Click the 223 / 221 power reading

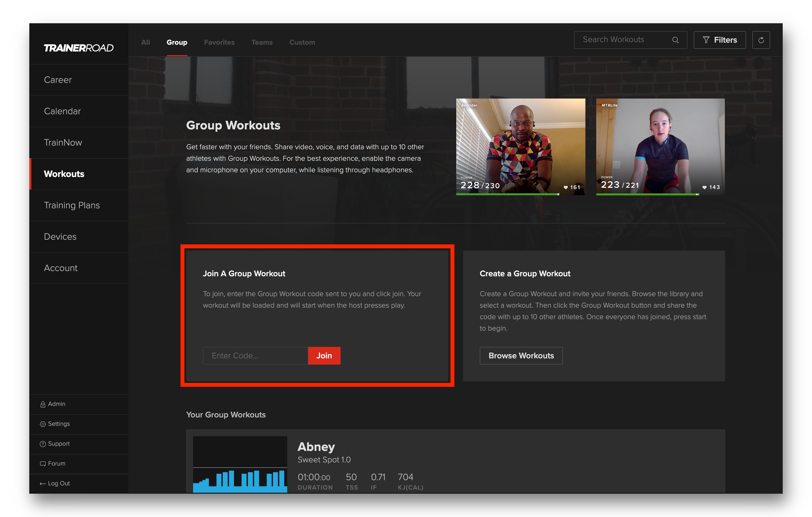[620, 185]
